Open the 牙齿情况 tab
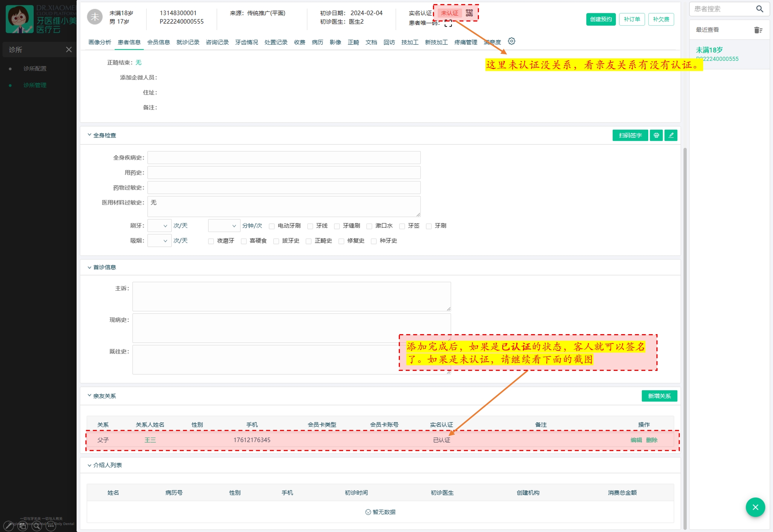Viewport: 773px width, 532px height. tap(246, 42)
